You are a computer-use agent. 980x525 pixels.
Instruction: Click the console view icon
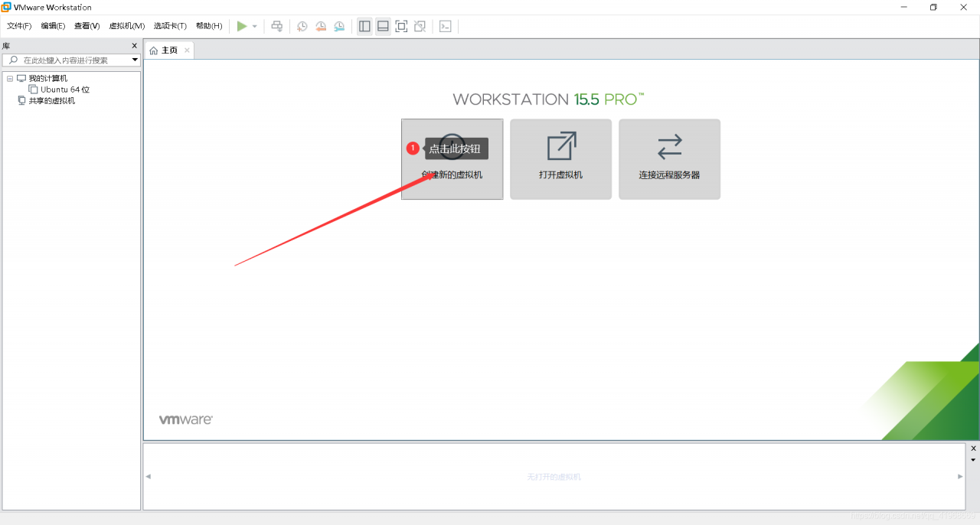click(x=445, y=26)
